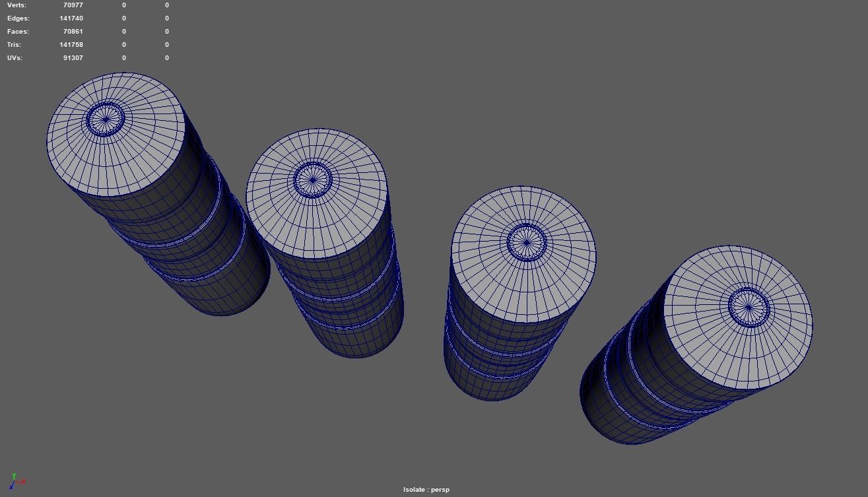Viewport: 868px width, 497px height.
Task: Click the XYZ axis orientation gizmo
Action: tap(17, 481)
